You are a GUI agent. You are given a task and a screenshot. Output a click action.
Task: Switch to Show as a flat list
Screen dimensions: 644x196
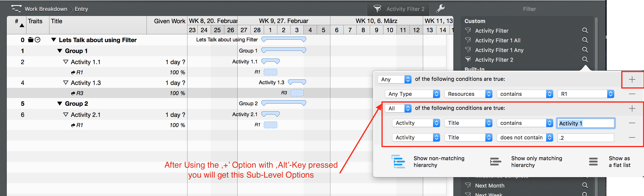tap(593, 162)
